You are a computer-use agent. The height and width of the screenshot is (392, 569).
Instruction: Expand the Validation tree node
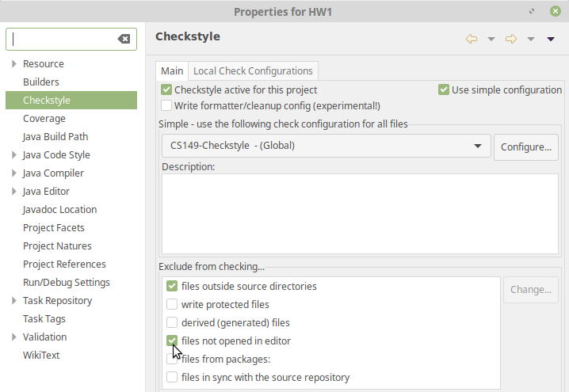(14, 337)
